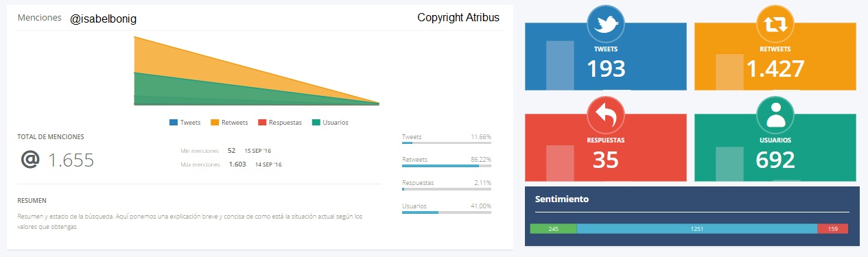This screenshot has height=257, width=868.
Task: Click the Usuarios 41,00% progress bar
Action: [447, 212]
